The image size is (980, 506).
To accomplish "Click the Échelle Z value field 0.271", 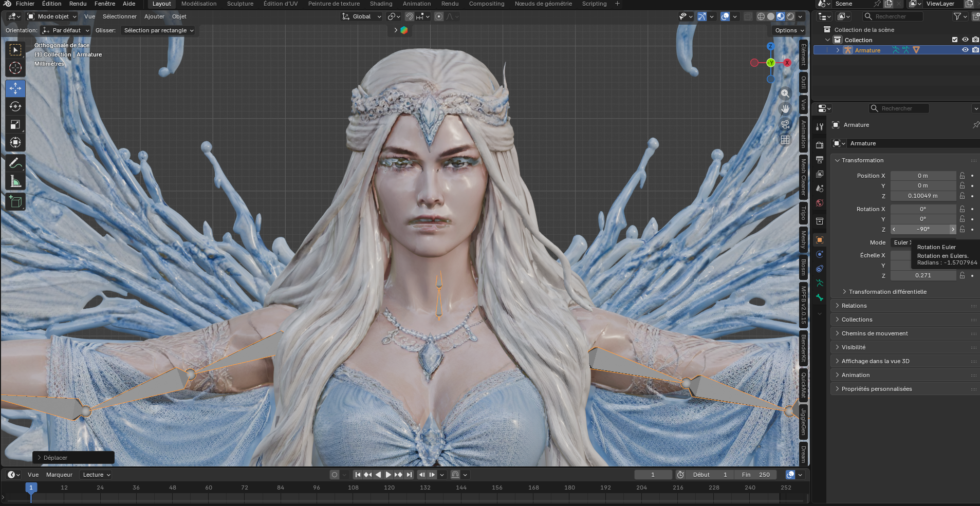I will pyautogui.click(x=923, y=275).
